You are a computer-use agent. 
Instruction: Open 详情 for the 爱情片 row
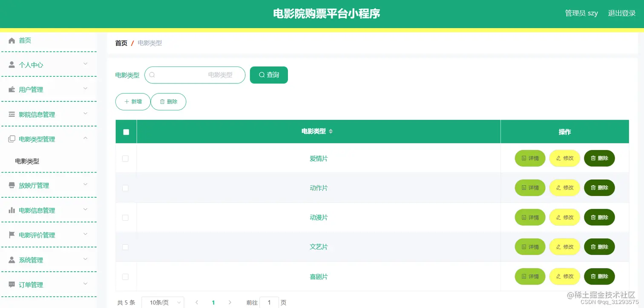pos(530,158)
